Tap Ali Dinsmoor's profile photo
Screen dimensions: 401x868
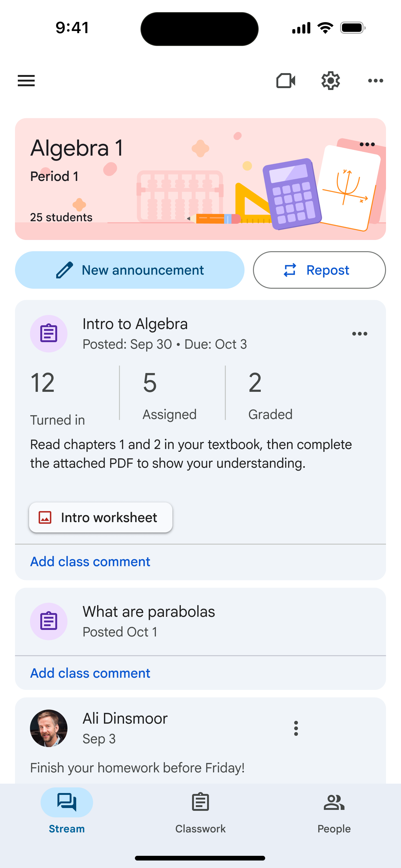click(49, 728)
